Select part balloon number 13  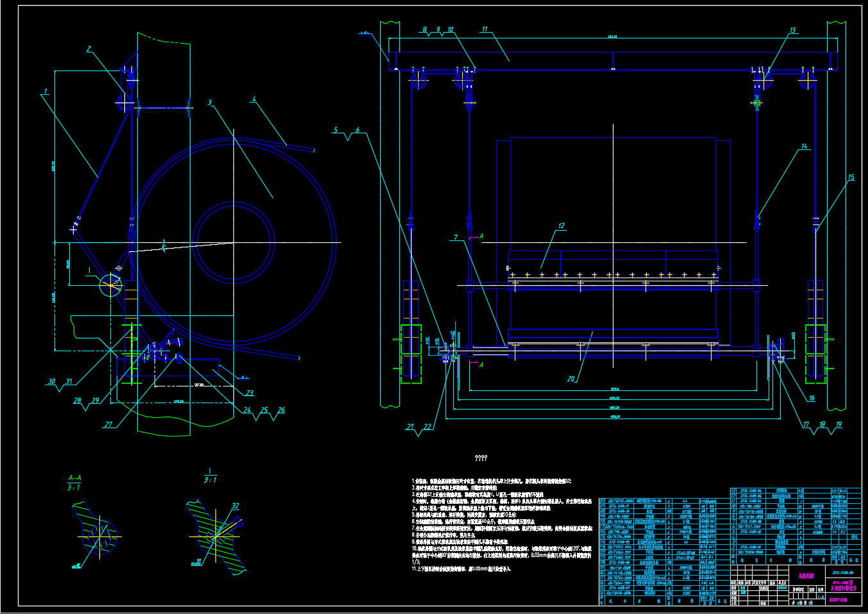[793, 31]
